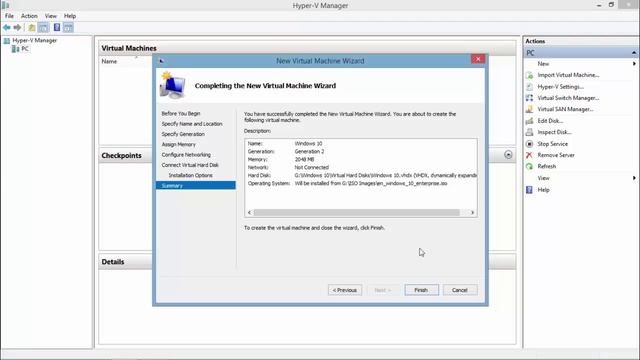Click Inspect Disk action icon
640x360 pixels.
(529, 132)
